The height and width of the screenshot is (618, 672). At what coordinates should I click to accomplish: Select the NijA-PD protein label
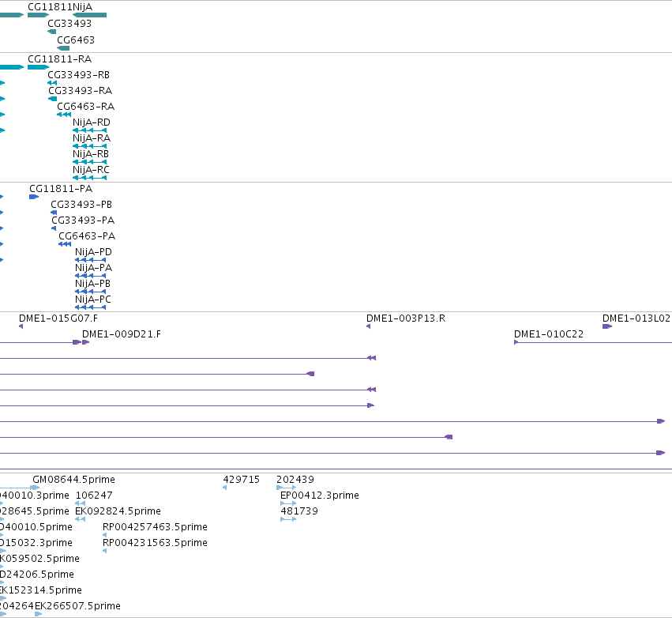[x=93, y=252]
